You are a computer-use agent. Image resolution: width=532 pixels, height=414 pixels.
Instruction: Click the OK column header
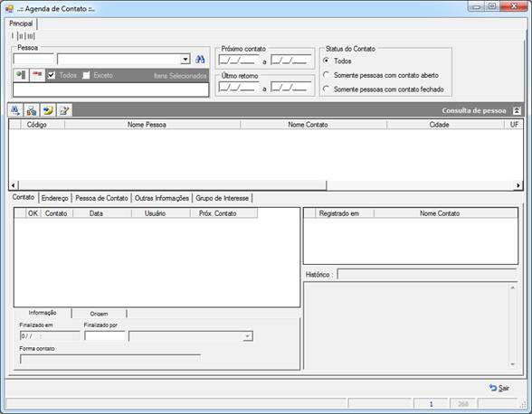(33, 213)
